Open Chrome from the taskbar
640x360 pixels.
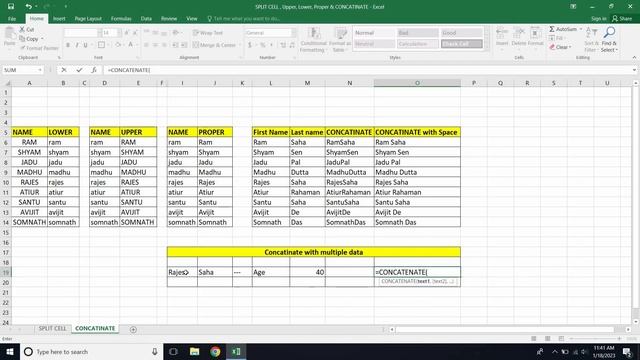click(x=215, y=351)
